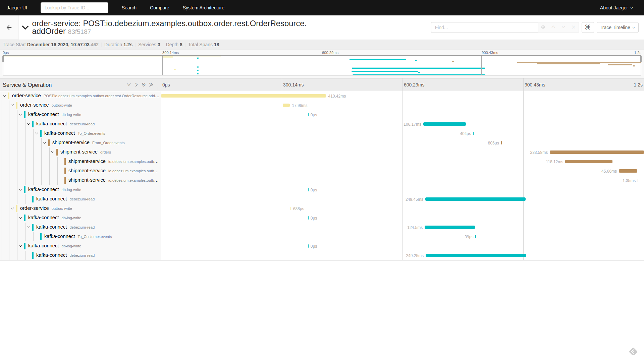
Task: Open System Architecture page
Action: coord(203,8)
